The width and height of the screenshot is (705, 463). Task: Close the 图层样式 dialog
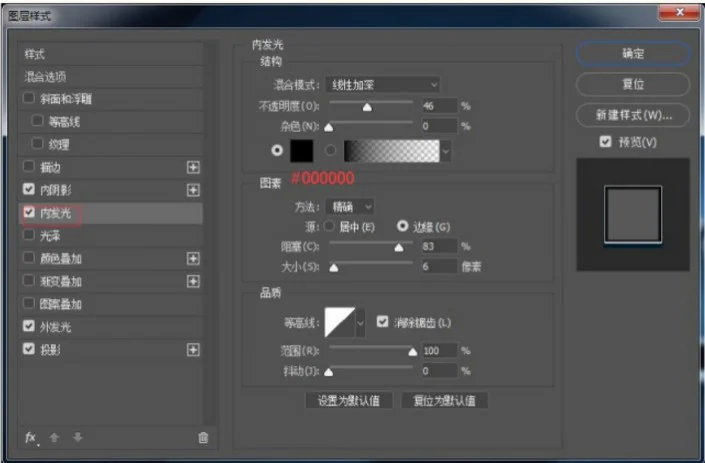coord(680,13)
